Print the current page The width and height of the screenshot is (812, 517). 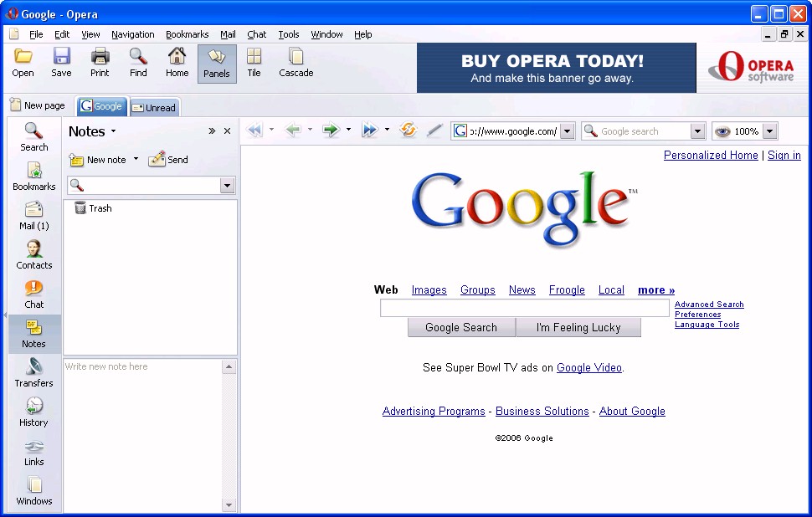100,63
